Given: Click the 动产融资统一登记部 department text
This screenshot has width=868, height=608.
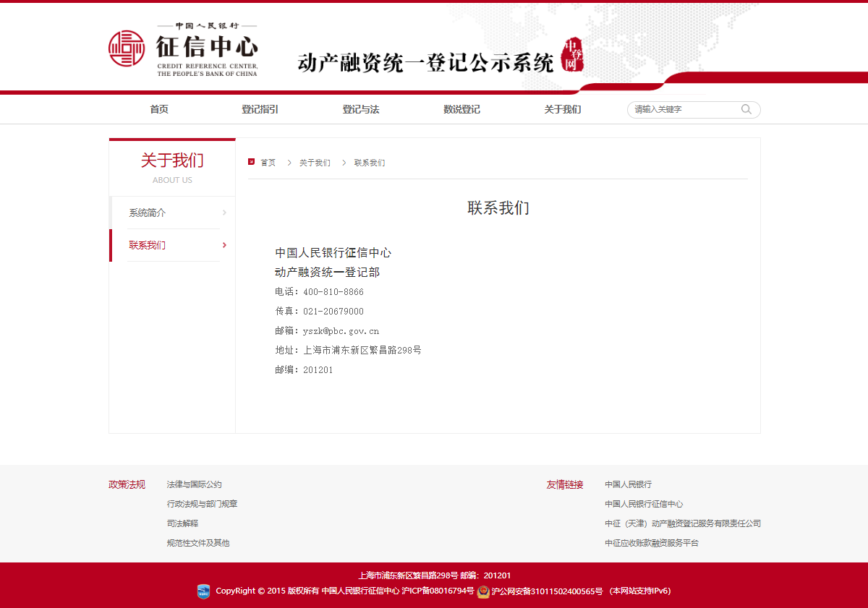Looking at the screenshot, I should [x=327, y=273].
